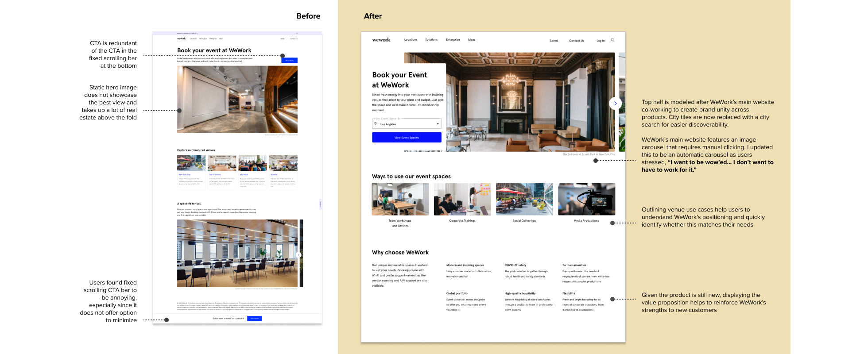Click next arrow on Before conference room carousel

click(299, 254)
